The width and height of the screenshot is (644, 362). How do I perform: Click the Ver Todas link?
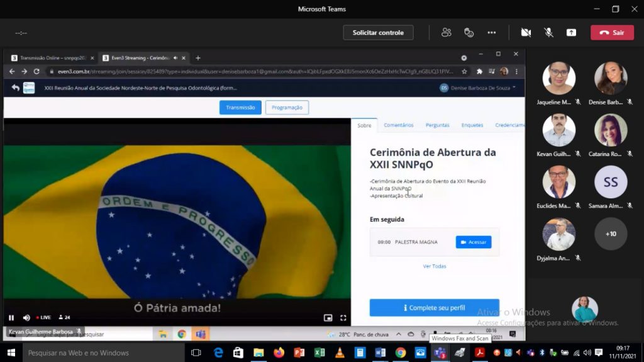(434, 266)
